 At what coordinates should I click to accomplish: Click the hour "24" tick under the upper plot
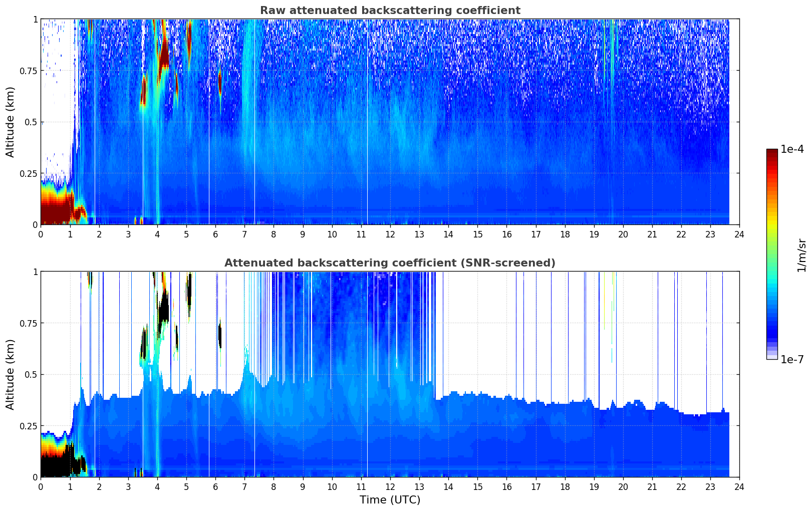[739, 234]
